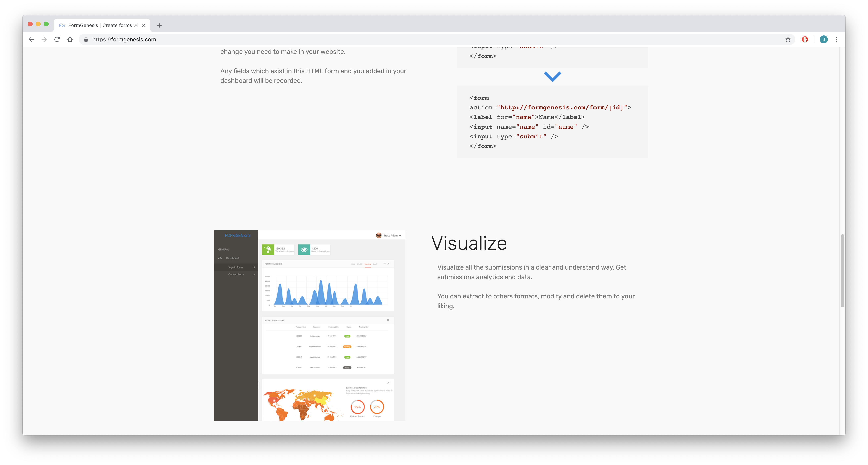The height and width of the screenshot is (465, 868).
Task: Click the formgenesis.com form action URL in code
Action: (562, 108)
